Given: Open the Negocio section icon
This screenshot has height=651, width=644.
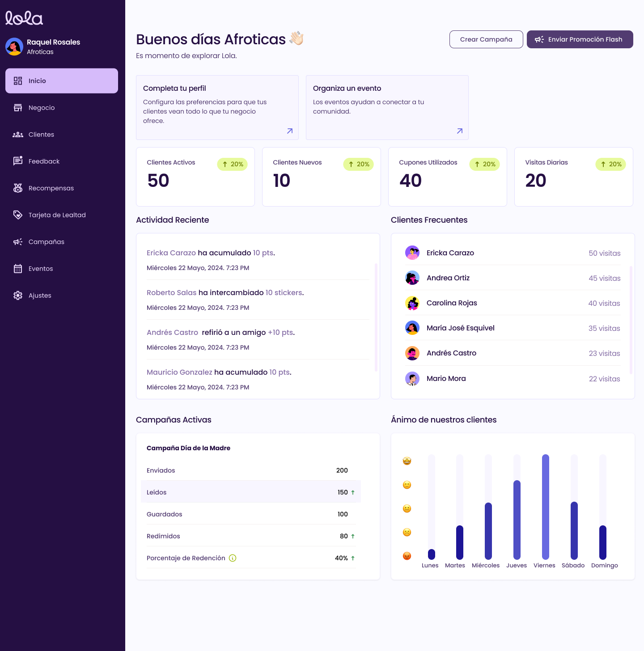Looking at the screenshot, I should pos(18,107).
